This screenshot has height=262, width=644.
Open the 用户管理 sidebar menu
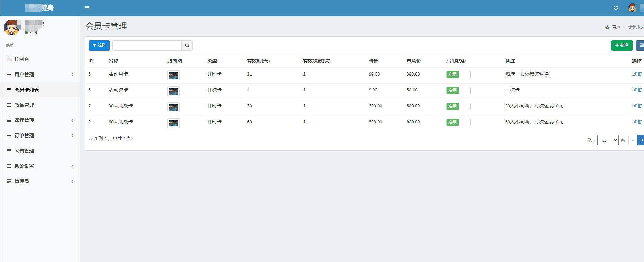coord(40,75)
